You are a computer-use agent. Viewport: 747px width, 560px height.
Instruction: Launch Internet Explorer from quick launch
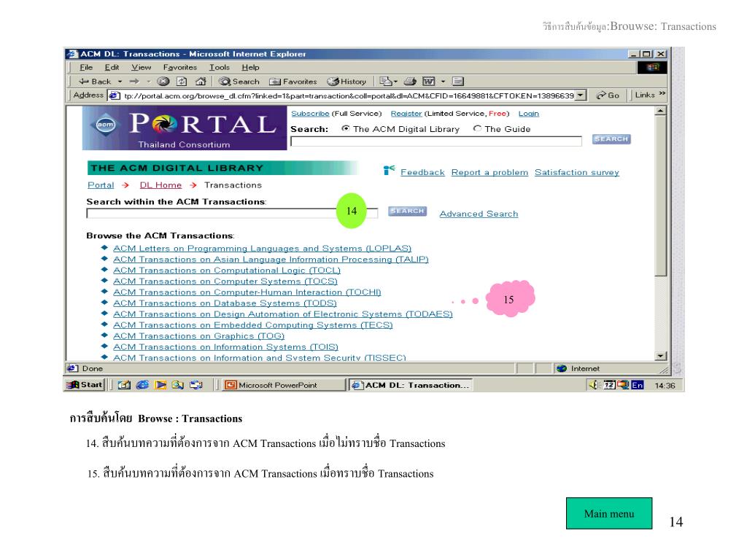(x=142, y=385)
